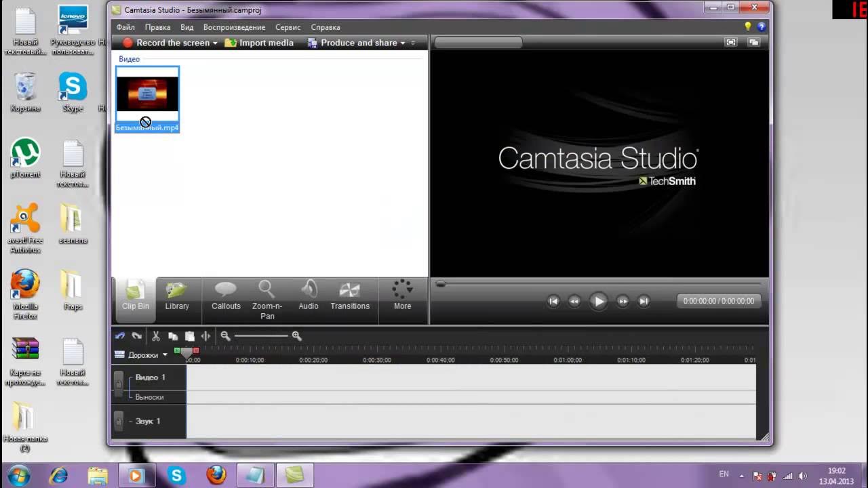The height and width of the screenshot is (488, 868).
Task: Open the Сервис menu
Action: [288, 27]
